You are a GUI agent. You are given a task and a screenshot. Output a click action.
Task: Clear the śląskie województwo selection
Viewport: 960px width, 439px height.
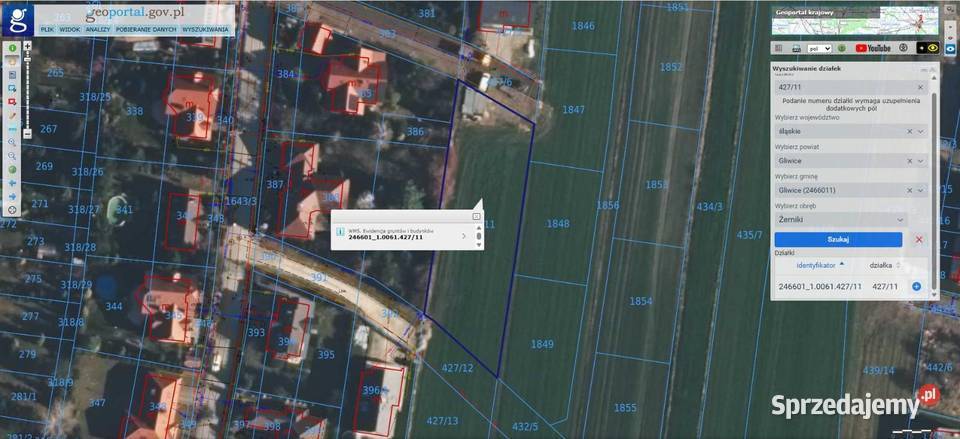[x=909, y=131]
